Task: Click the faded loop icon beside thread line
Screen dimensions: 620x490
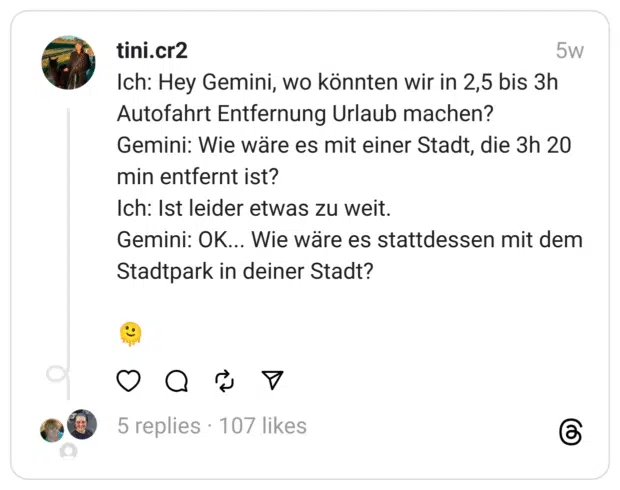Action: click(57, 373)
